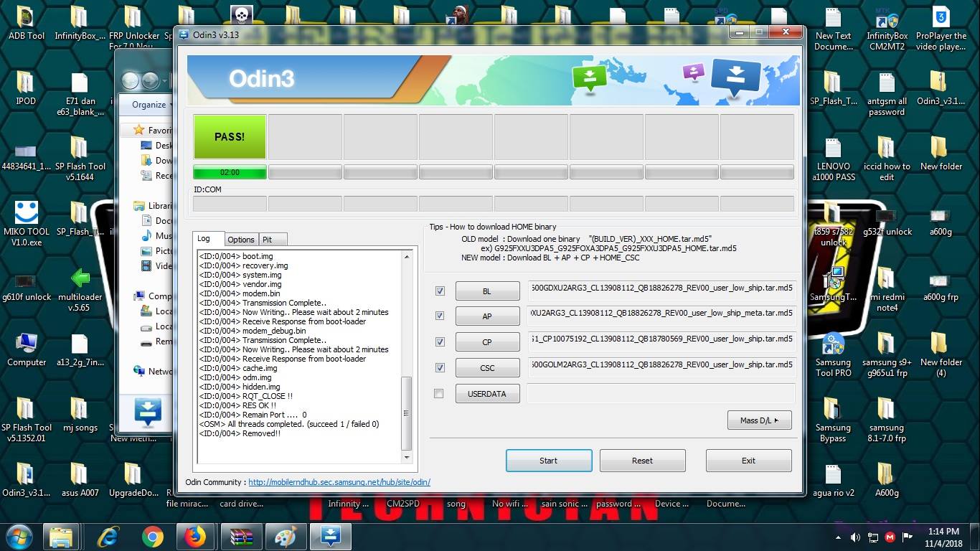Open the ADB Tool desktop folder
Viewport: 980px width, 551px height.
[26, 23]
